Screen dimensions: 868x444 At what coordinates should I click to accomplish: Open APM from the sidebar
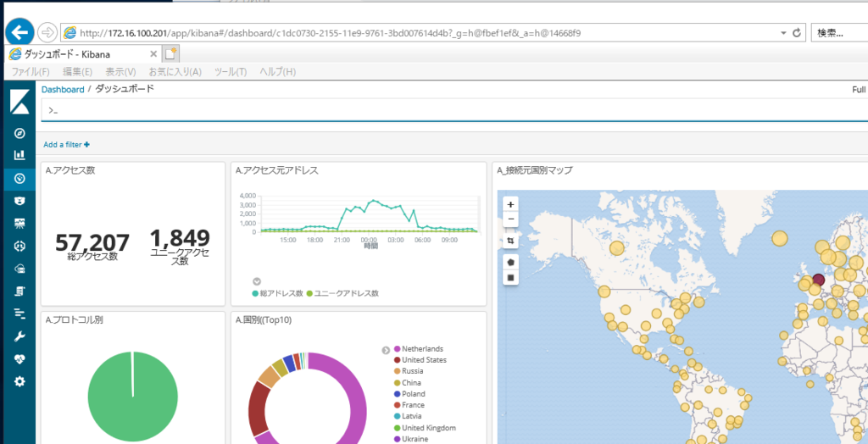click(19, 314)
